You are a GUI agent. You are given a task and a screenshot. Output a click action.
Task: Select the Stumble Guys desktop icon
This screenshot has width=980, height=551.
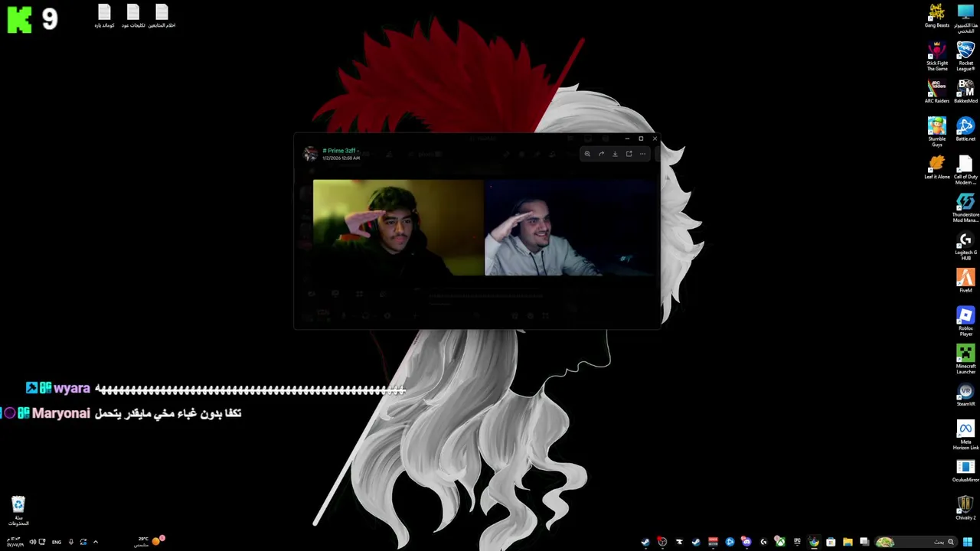coord(936,132)
